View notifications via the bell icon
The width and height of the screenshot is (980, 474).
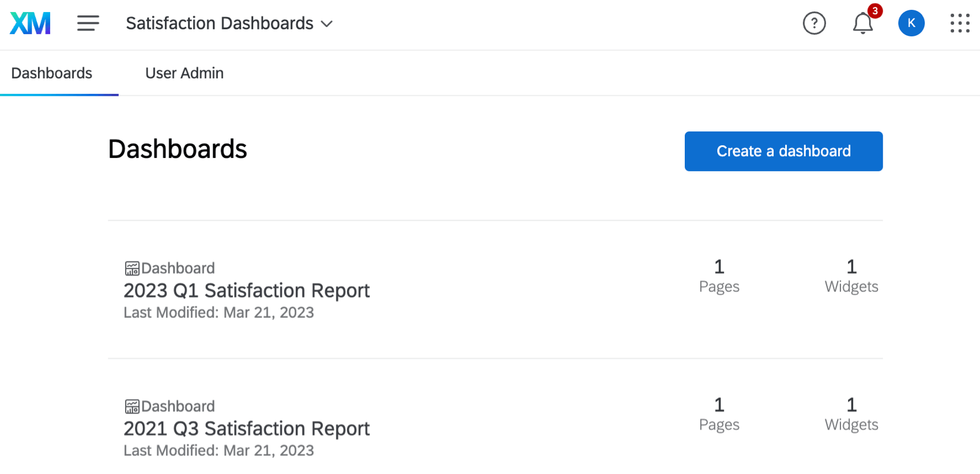pyautogui.click(x=862, y=24)
